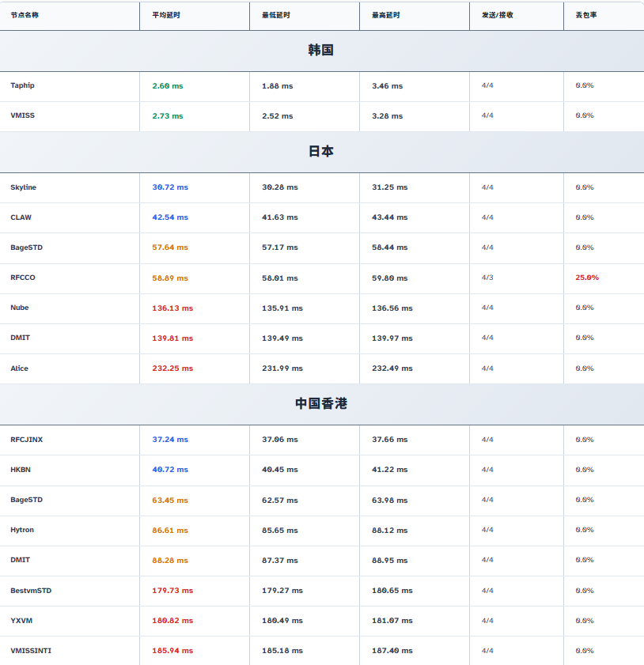Toggle the 中国香港 section header
Image resolution: width=644 pixels, height=665 pixels.
[x=321, y=403]
